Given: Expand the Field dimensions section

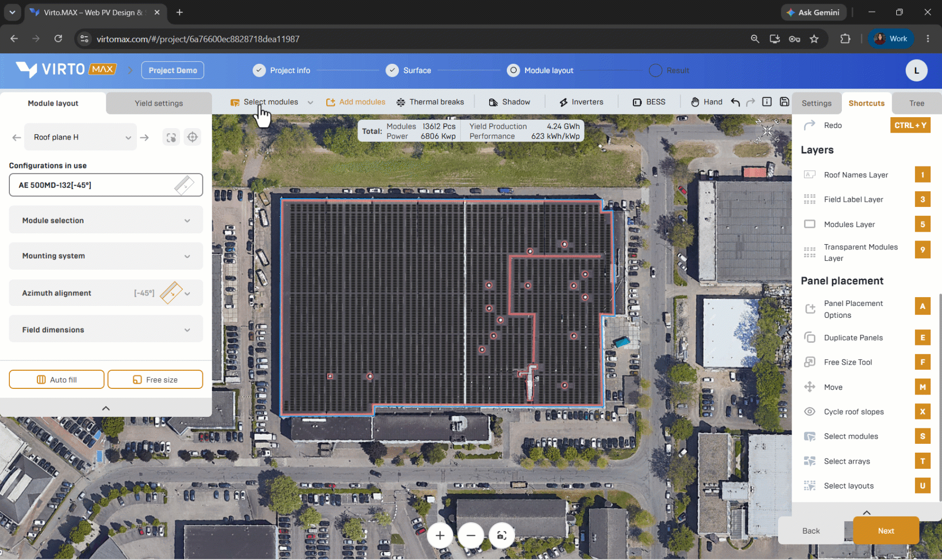Looking at the screenshot, I should 106,330.
